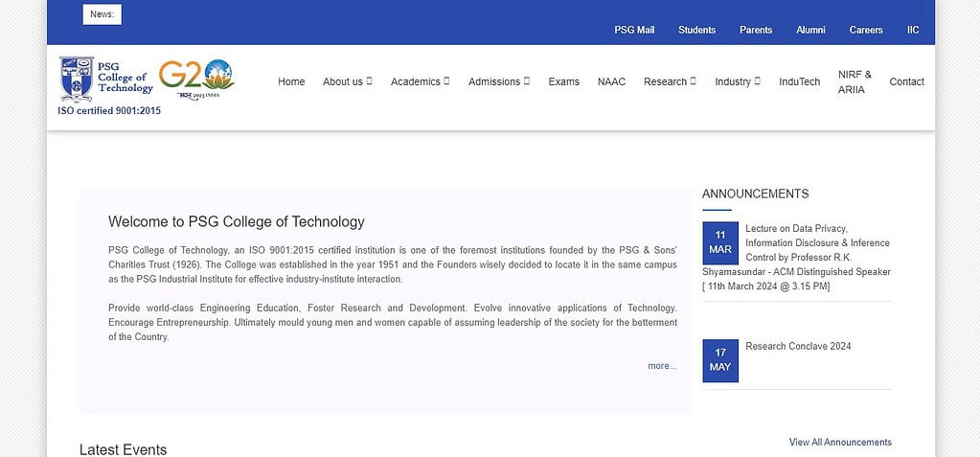Viewport: 980px width, 457px height.
Task: Open the 11 MAR date badge announcement
Action: click(x=720, y=242)
